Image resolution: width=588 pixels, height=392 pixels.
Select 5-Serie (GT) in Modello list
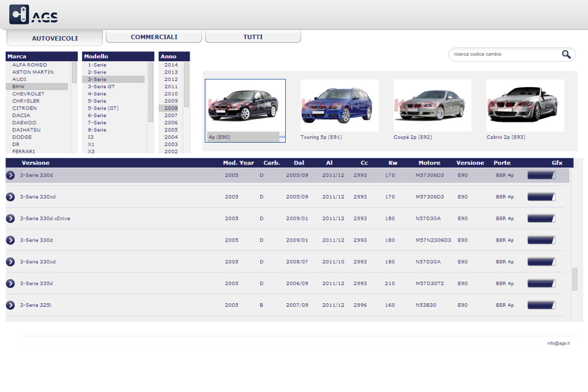[x=103, y=108]
